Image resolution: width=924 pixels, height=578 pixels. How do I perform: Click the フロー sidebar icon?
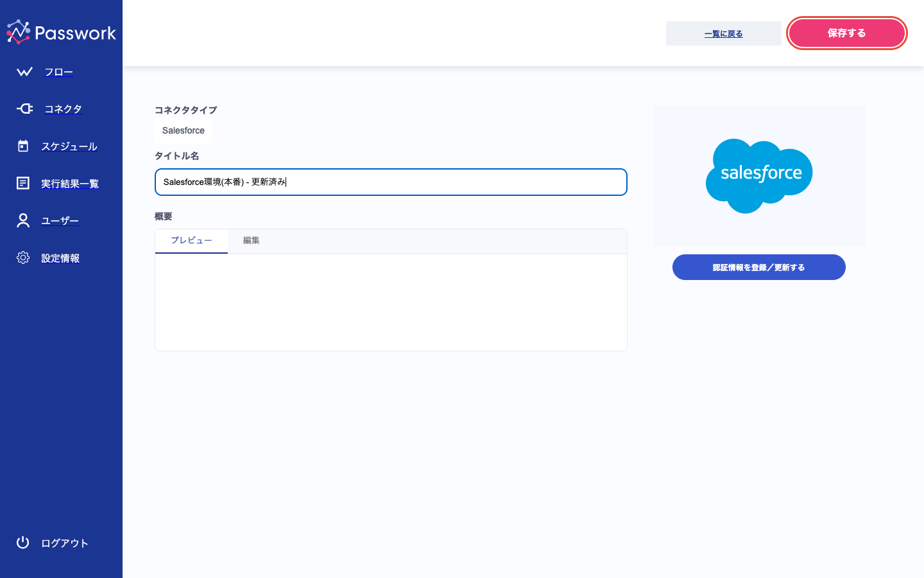point(24,72)
